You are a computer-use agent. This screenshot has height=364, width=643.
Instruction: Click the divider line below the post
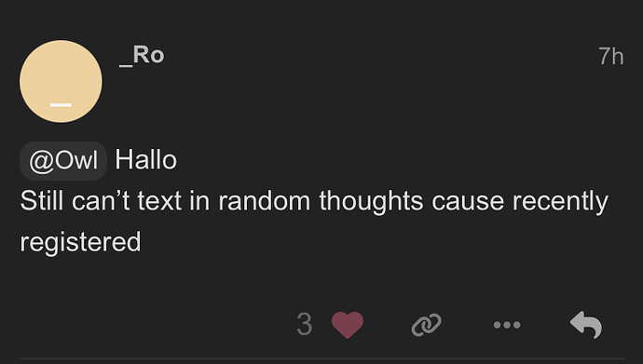click(x=321, y=359)
